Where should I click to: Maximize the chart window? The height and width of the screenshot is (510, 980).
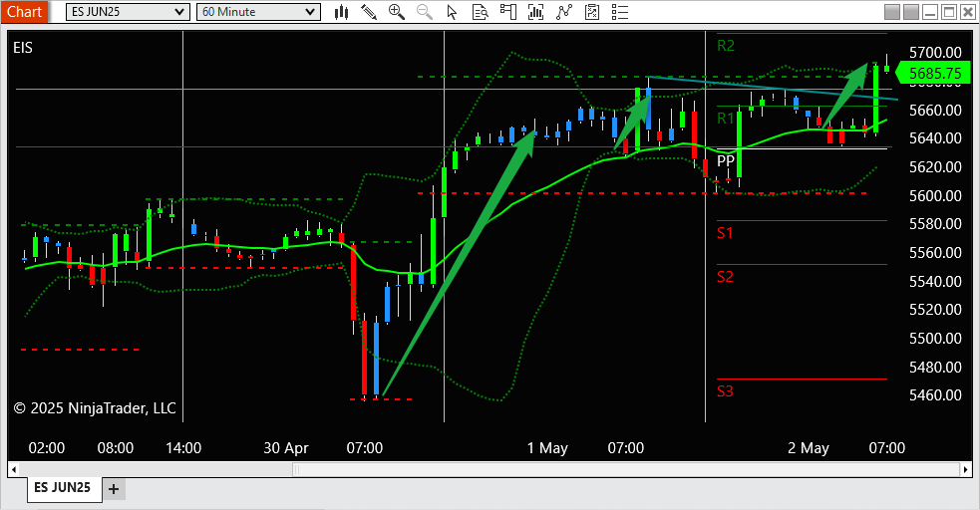click(949, 12)
